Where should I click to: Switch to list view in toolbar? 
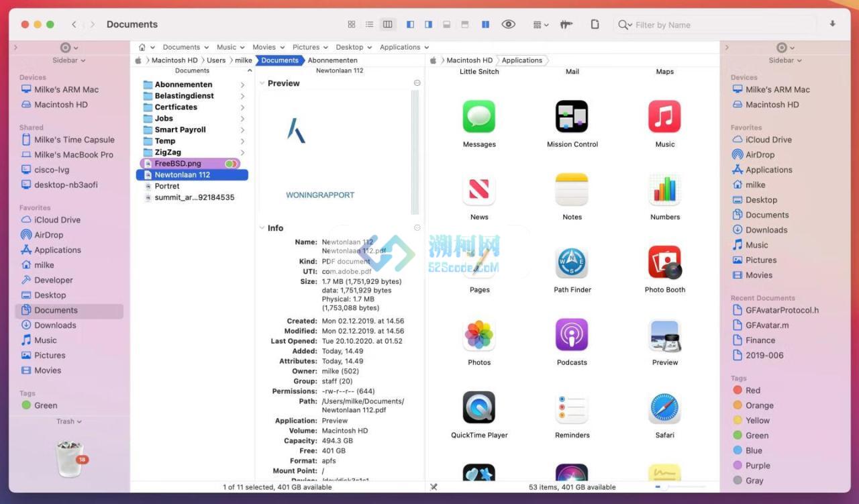tap(369, 24)
